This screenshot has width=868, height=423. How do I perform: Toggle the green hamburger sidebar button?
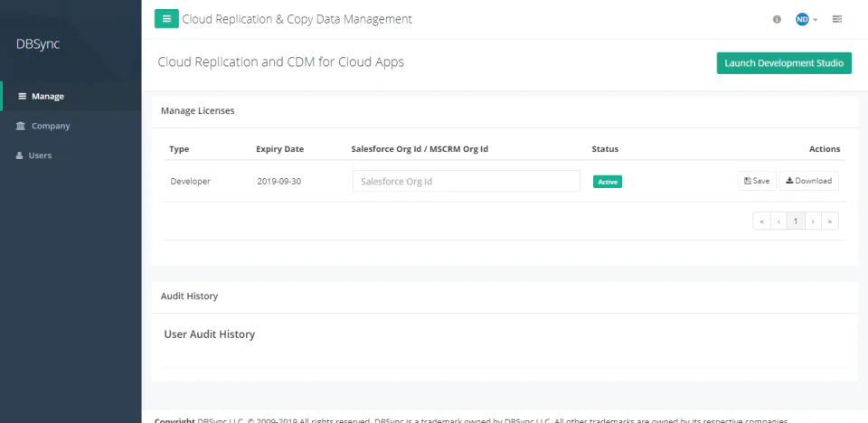tap(166, 19)
